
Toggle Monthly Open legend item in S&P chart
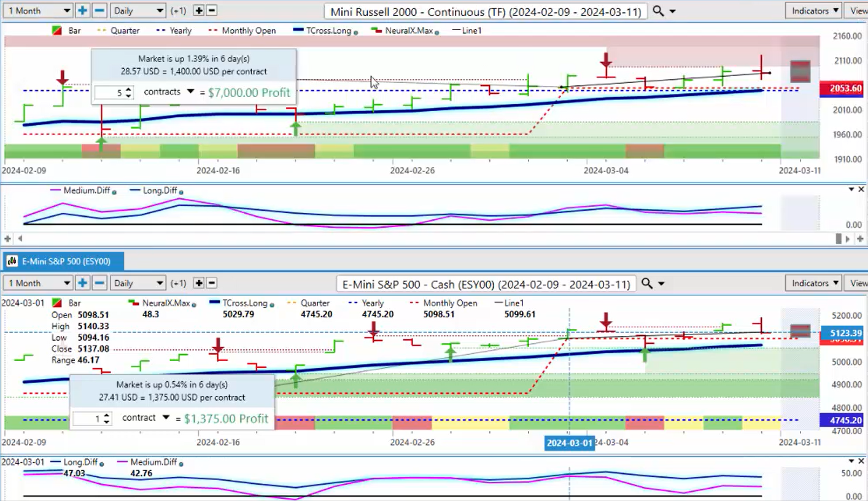[443, 303]
